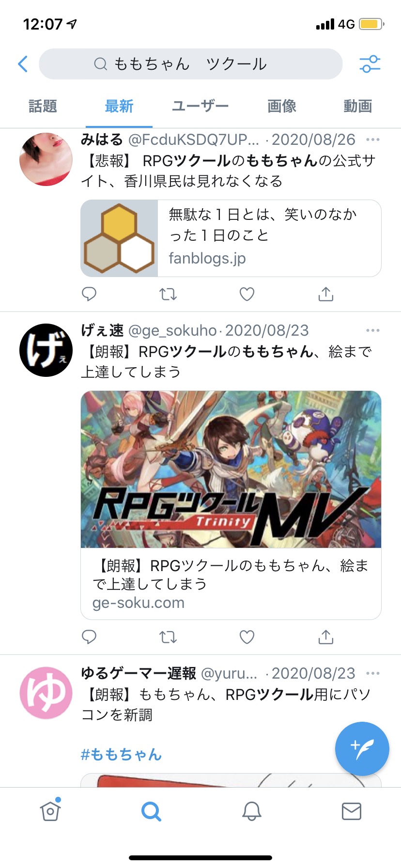Like the げぇ速 tweet
This screenshot has width=401, height=868.
[247, 637]
